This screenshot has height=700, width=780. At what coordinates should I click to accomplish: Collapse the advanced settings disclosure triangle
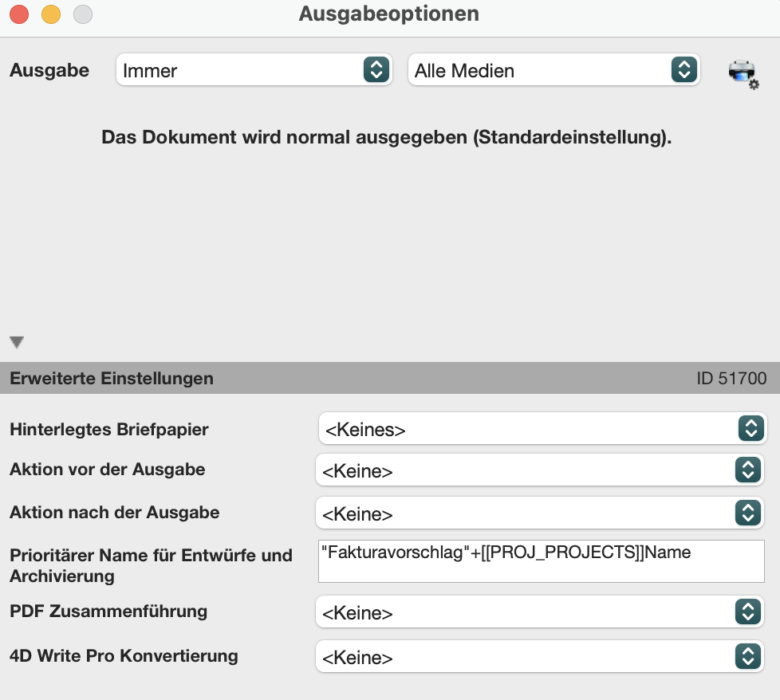[17, 342]
